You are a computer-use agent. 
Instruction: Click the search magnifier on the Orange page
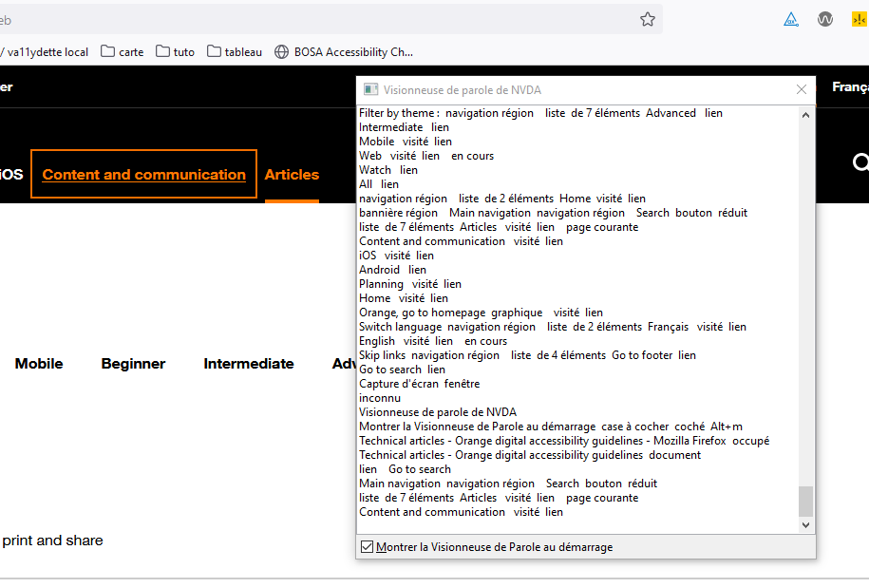(x=860, y=163)
